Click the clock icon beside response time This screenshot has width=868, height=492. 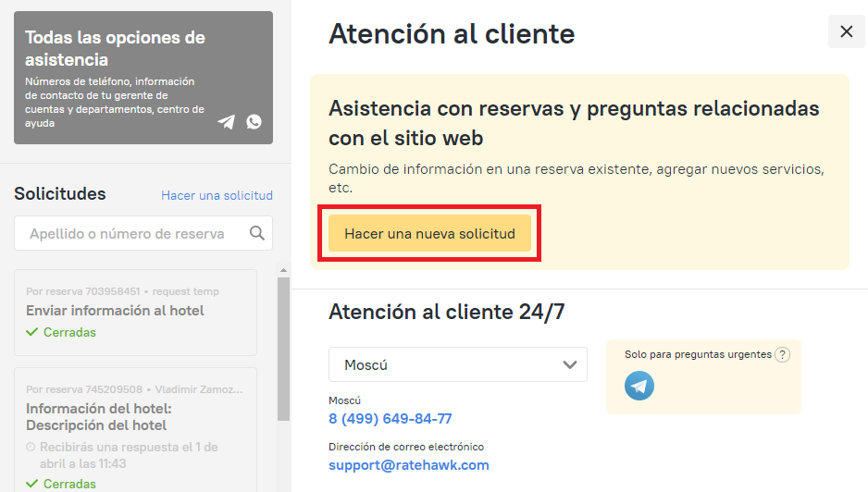31,448
